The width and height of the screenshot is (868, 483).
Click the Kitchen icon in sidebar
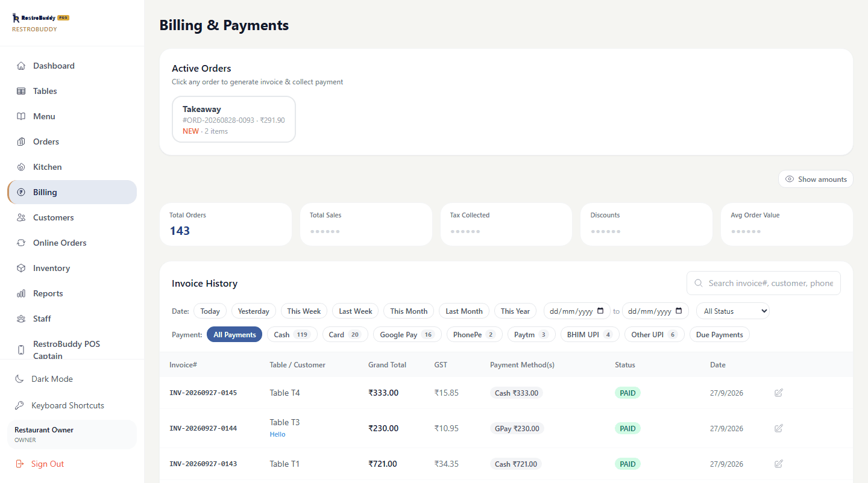point(21,167)
